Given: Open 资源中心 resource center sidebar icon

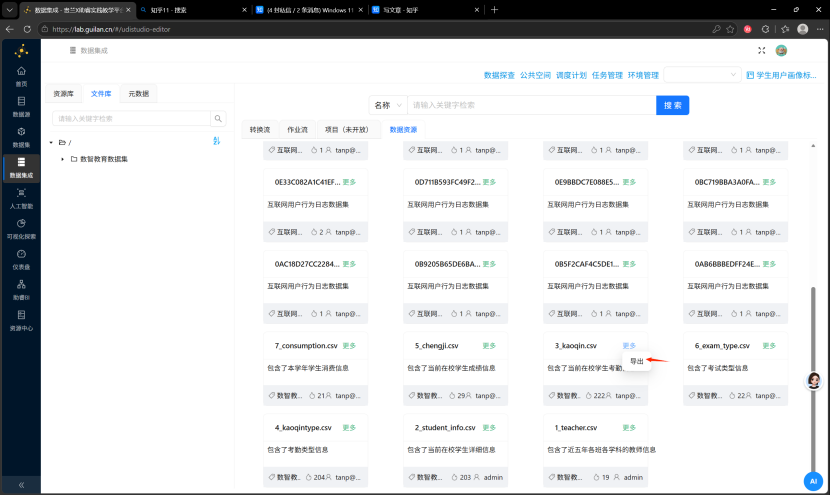Looking at the screenshot, I should click(x=21, y=320).
